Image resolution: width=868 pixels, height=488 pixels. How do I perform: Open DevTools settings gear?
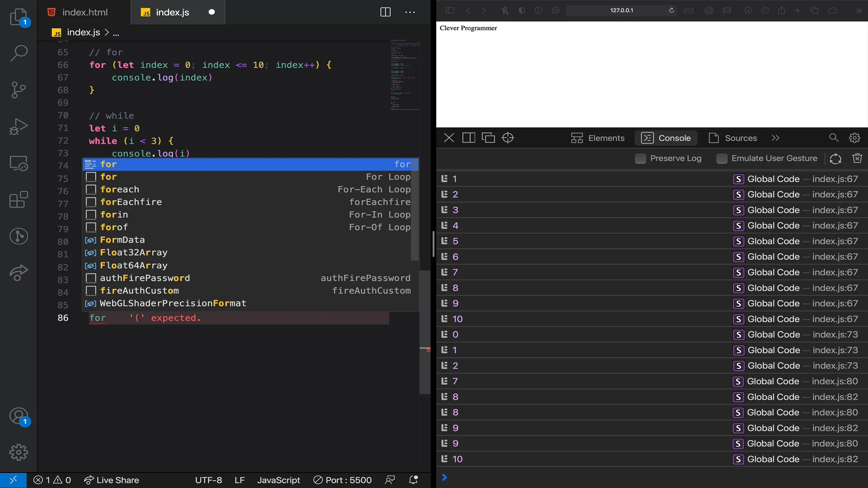point(855,138)
